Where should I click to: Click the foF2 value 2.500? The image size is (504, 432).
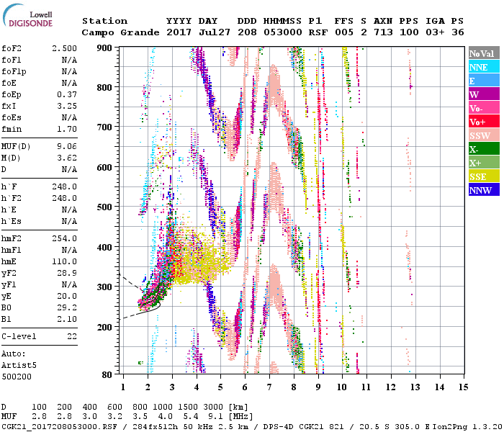65,48
